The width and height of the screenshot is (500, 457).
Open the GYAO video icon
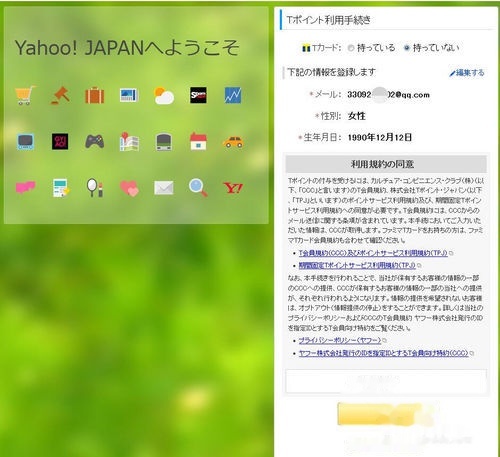[x=60, y=141]
